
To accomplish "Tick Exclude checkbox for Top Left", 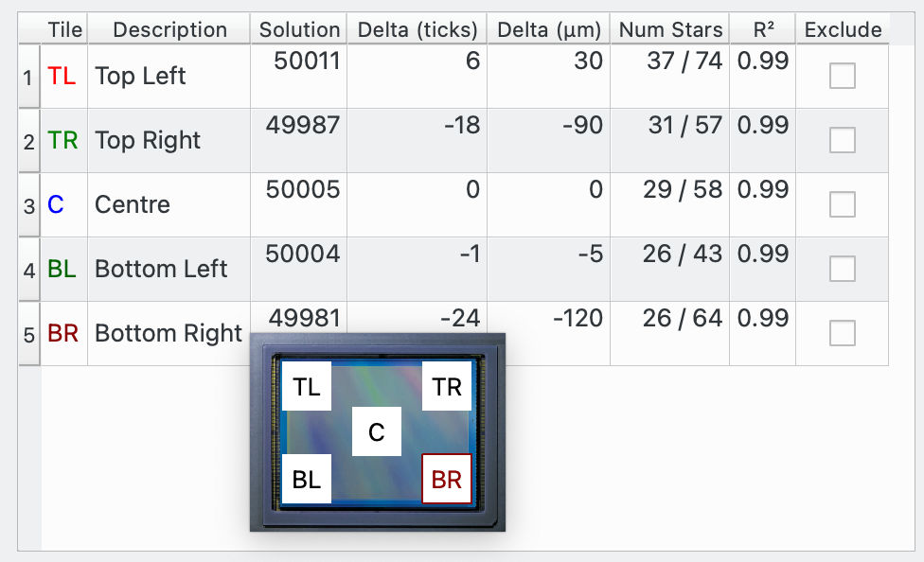I will point(842,76).
